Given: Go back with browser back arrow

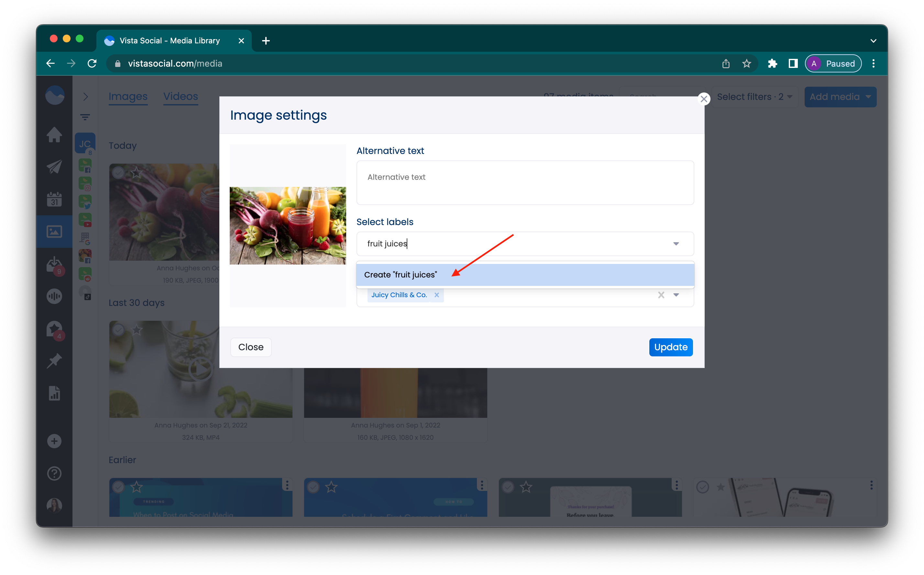Looking at the screenshot, I should tap(50, 63).
